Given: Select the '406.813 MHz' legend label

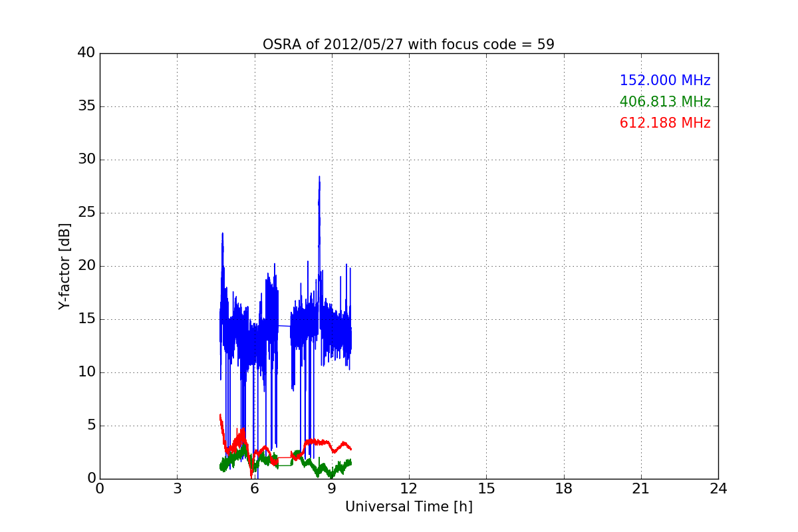Looking at the screenshot, I should (x=665, y=102).
